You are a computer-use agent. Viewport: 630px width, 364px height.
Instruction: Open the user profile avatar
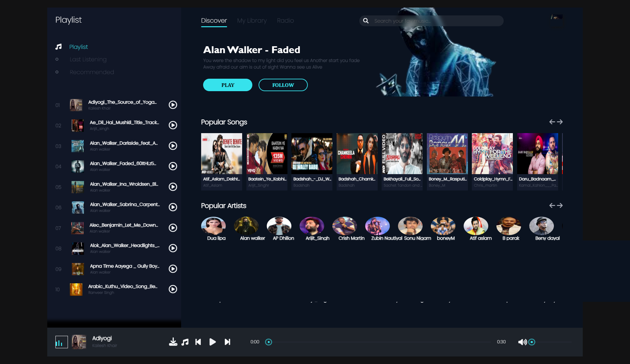coord(556,17)
